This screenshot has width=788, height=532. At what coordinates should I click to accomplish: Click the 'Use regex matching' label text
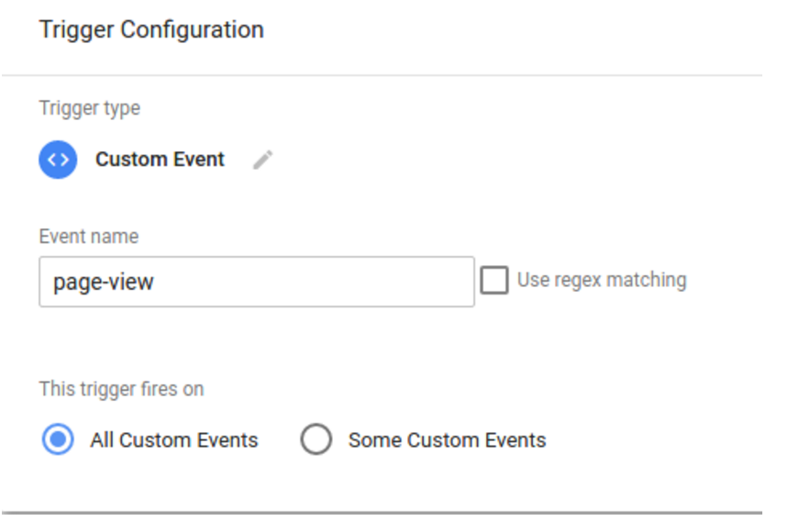pyautogui.click(x=601, y=280)
